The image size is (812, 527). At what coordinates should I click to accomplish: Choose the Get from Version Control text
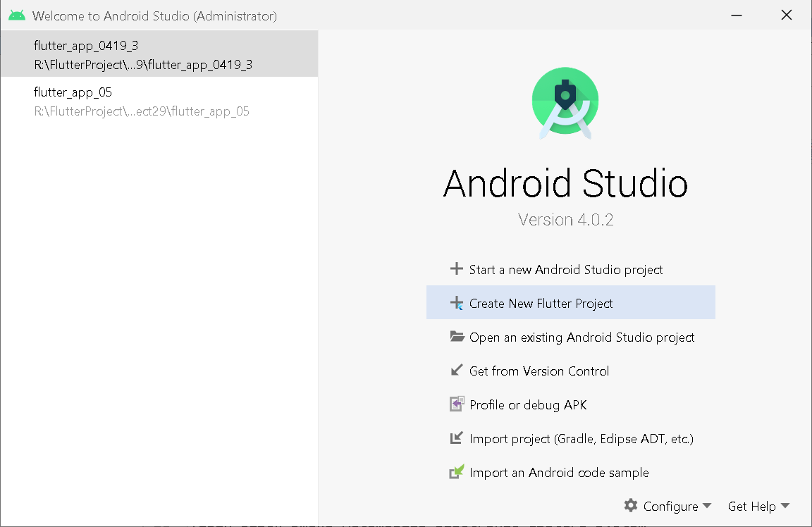click(x=539, y=371)
